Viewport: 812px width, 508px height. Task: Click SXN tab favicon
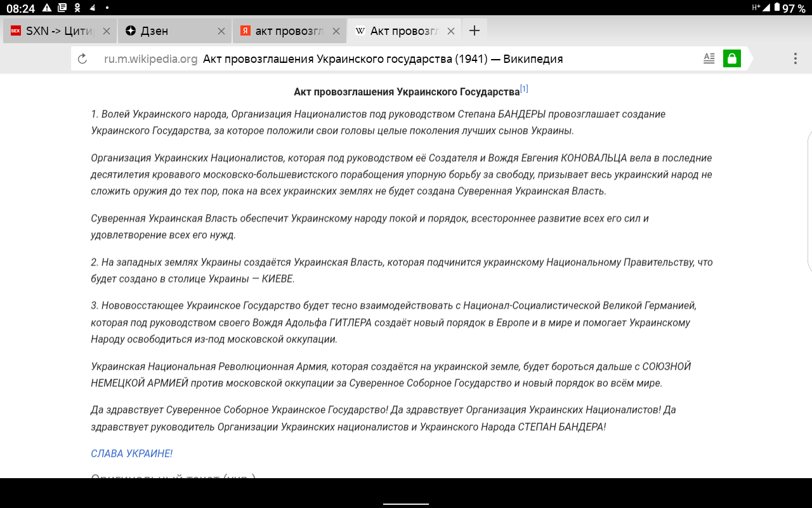[x=16, y=31]
